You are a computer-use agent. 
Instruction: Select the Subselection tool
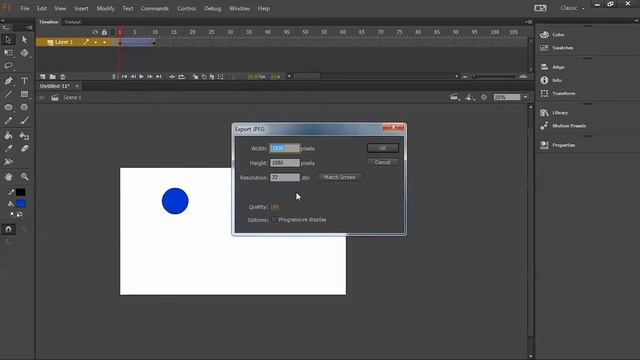click(x=24, y=40)
